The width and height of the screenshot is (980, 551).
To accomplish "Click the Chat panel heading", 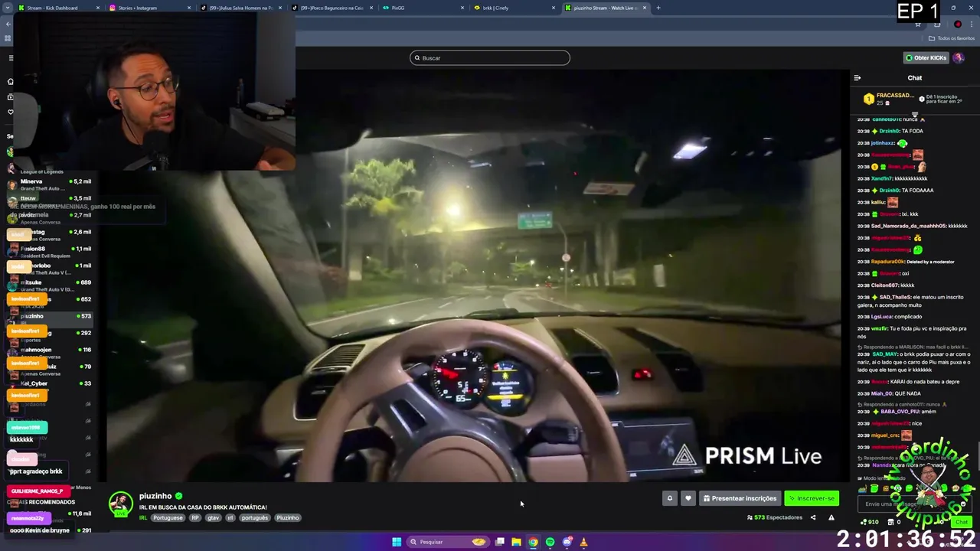I will coord(915,78).
